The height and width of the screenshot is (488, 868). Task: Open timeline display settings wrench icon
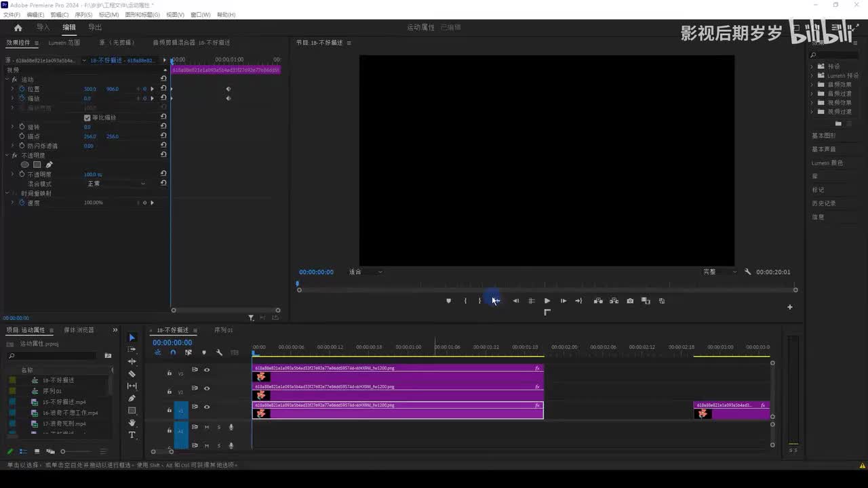coord(219,352)
